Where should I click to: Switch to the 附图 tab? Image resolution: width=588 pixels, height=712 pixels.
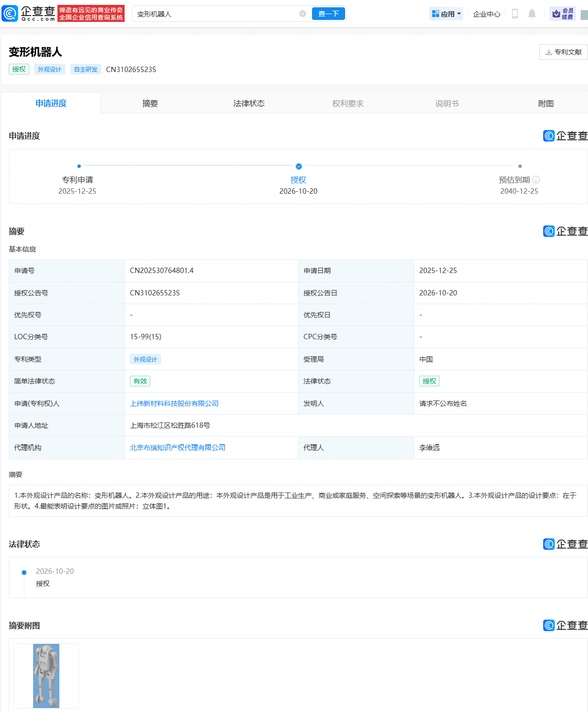pyautogui.click(x=546, y=103)
